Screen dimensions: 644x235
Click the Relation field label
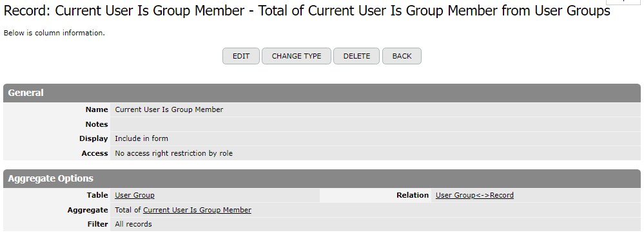tap(413, 195)
